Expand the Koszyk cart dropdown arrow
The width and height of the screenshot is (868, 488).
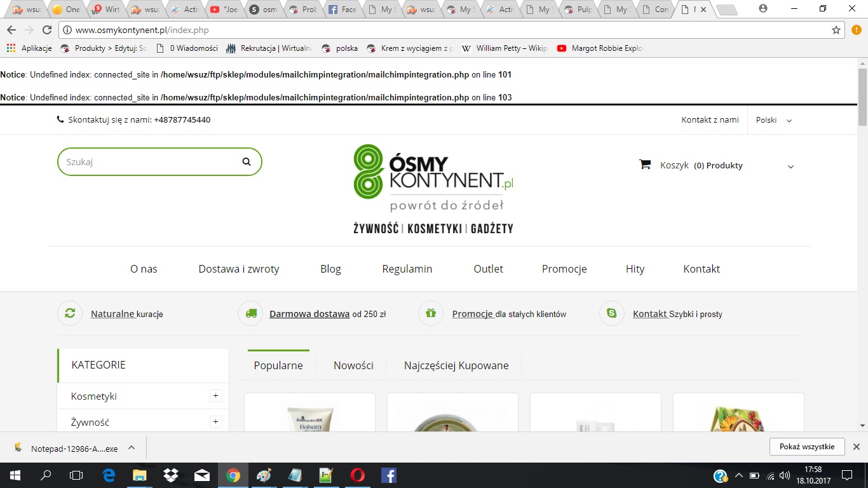[790, 166]
